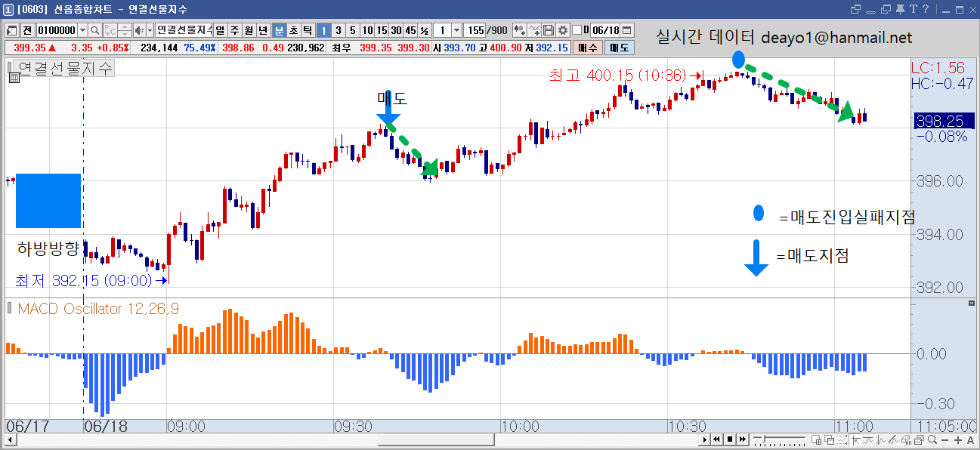The height and width of the screenshot is (450, 980).
Task: Click the 전 button at toolbar left
Action: click(27, 30)
